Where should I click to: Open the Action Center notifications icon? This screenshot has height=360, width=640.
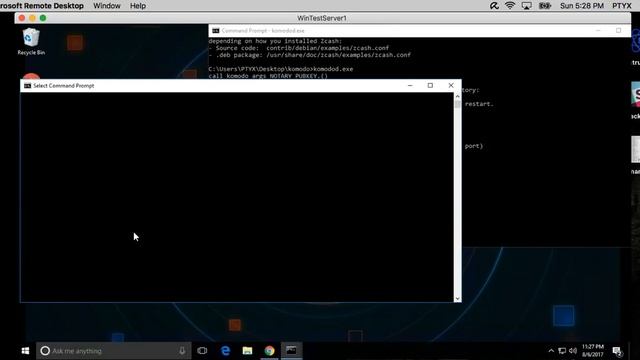(x=617, y=351)
